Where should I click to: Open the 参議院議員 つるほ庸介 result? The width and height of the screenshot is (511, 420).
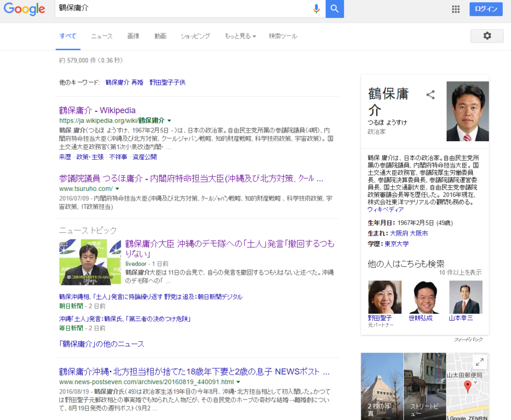191,179
